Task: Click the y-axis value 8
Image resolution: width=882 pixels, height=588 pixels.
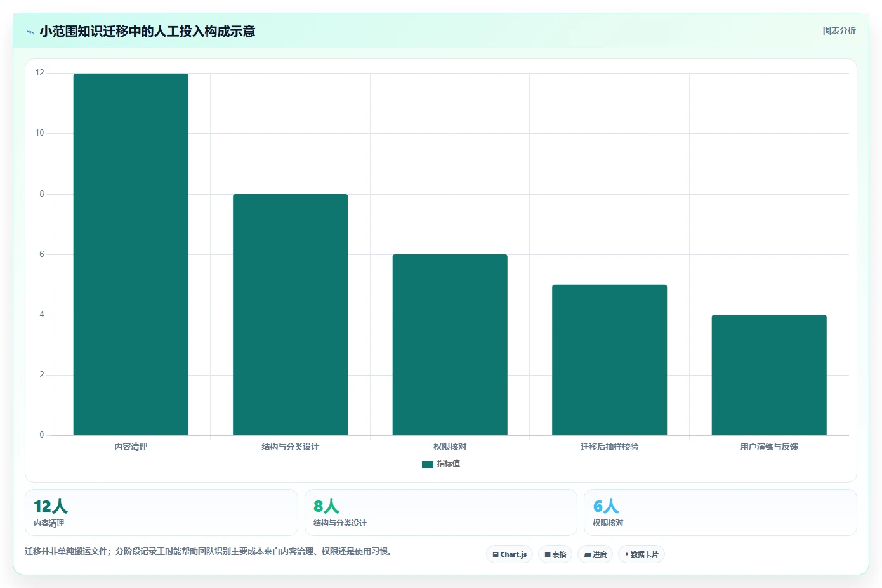Action: [42, 194]
